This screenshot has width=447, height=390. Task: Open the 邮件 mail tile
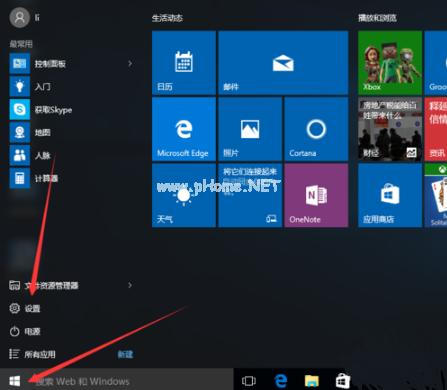283,63
